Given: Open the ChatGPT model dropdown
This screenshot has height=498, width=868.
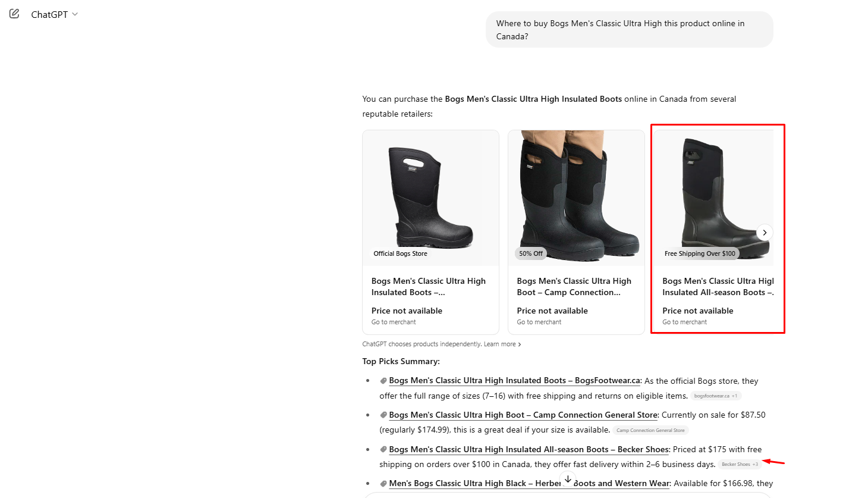Looking at the screenshot, I should pos(54,14).
